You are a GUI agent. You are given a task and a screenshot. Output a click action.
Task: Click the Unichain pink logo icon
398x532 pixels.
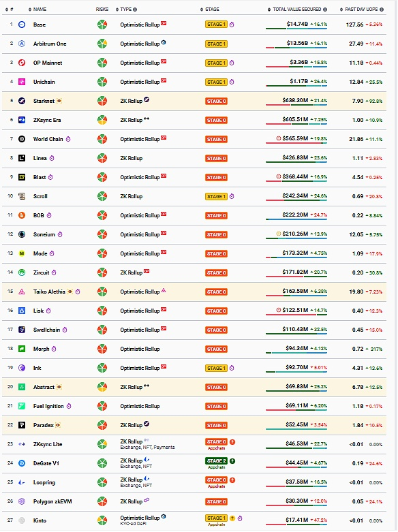[x=22, y=82]
